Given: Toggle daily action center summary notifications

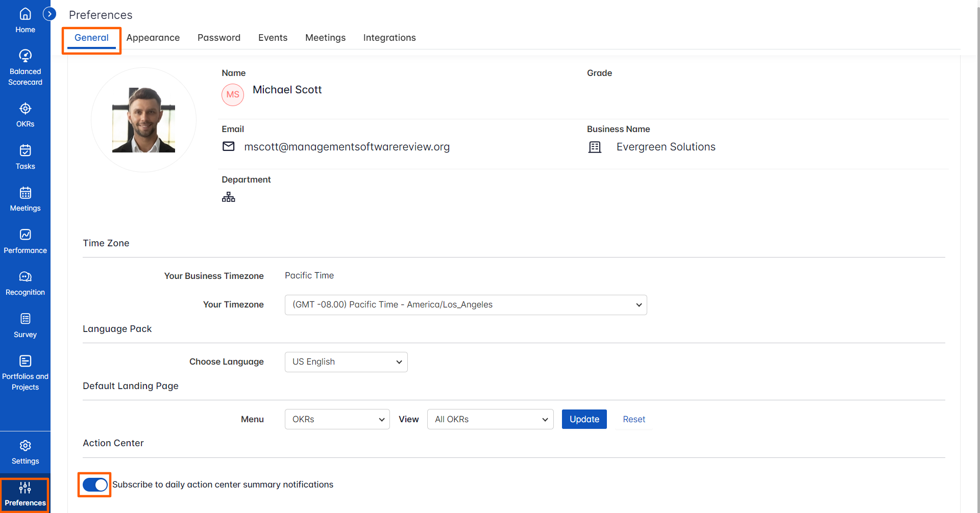Looking at the screenshot, I should pyautogui.click(x=95, y=484).
